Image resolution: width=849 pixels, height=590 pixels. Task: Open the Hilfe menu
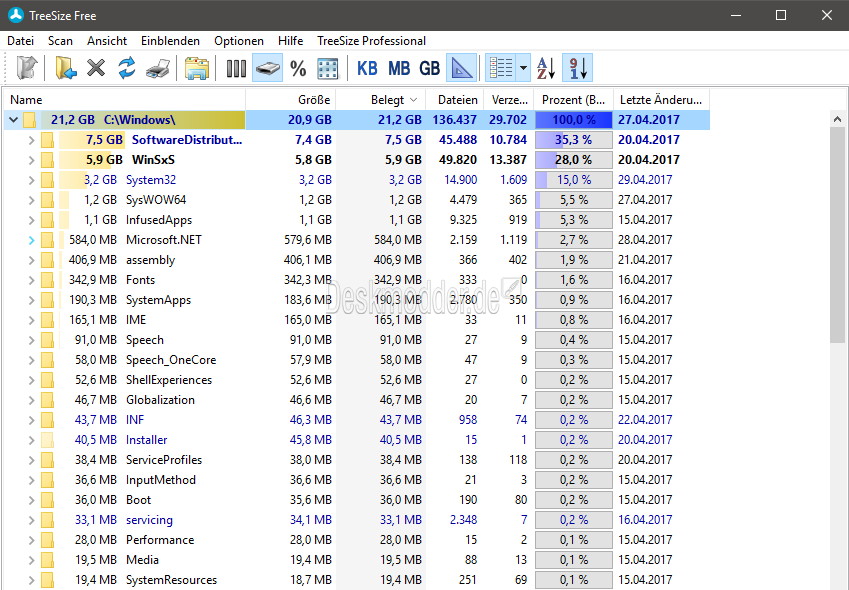(x=290, y=41)
